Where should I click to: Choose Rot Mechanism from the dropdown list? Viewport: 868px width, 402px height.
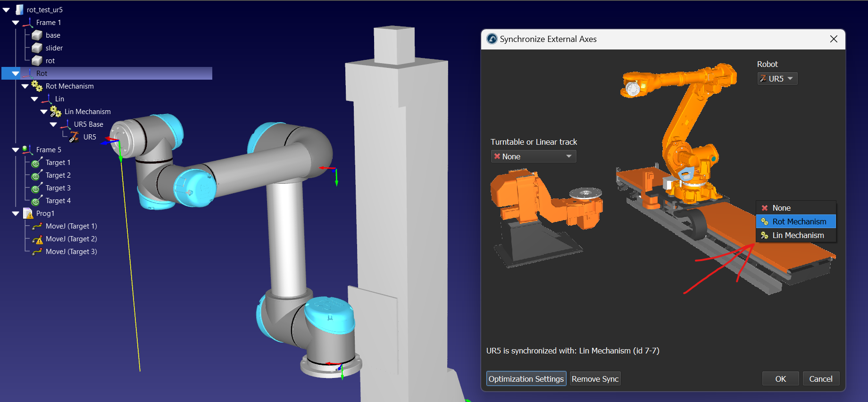(x=799, y=222)
